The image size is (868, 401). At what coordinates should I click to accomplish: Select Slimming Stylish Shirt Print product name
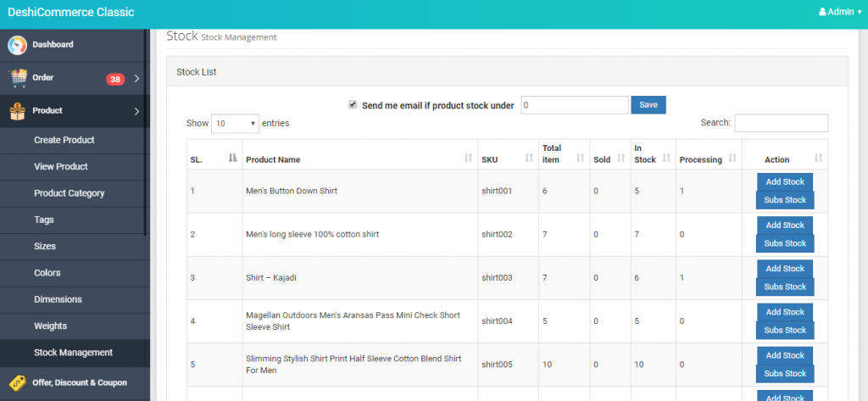coord(353,365)
